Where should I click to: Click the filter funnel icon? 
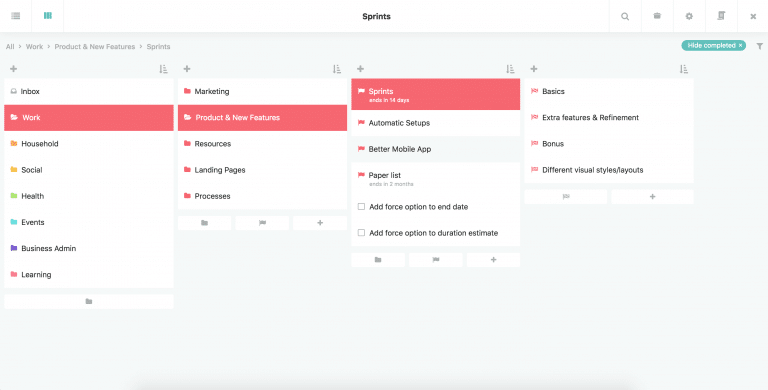point(760,46)
